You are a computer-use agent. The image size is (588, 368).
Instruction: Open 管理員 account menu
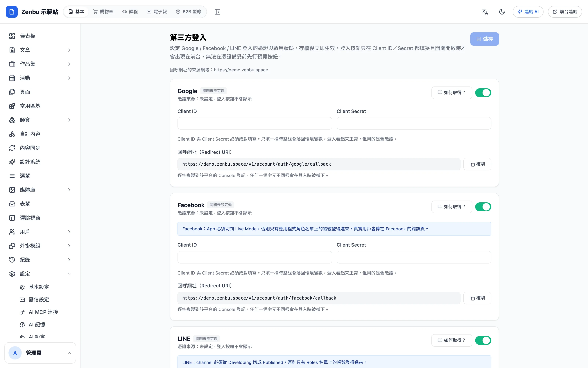click(x=40, y=353)
